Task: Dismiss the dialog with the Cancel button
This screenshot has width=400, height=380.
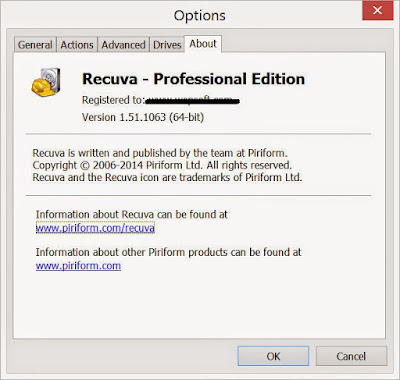Action: click(351, 356)
